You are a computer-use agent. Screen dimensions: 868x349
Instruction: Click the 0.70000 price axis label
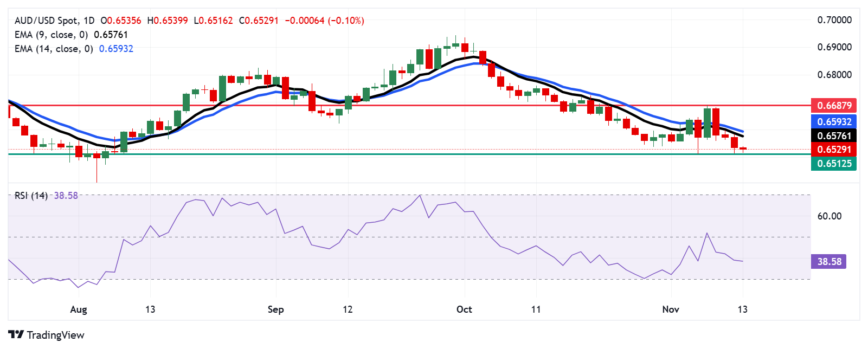[x=834, y=20]
